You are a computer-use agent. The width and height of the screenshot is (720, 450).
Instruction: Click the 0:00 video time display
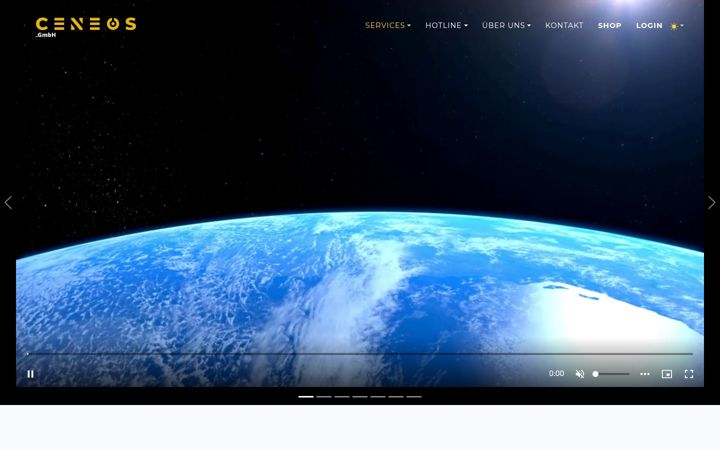pyautogui.click(x=556, y=373)
